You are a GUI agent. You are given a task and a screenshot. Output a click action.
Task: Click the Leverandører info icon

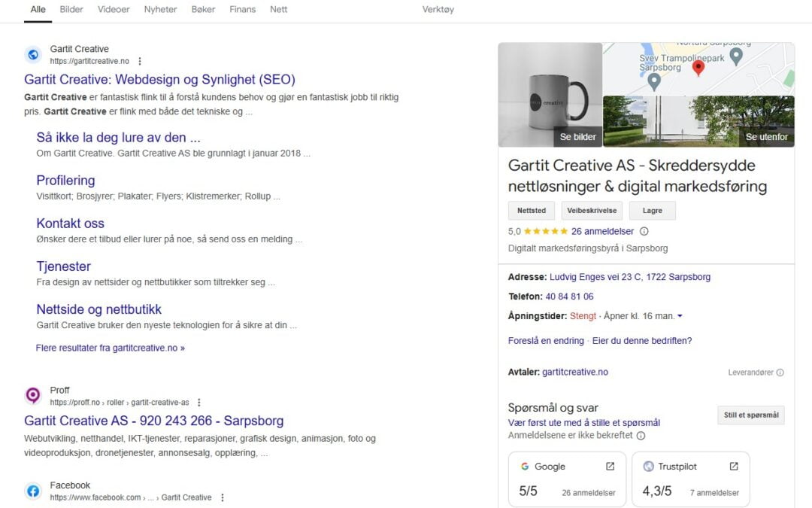click(780, 372)
